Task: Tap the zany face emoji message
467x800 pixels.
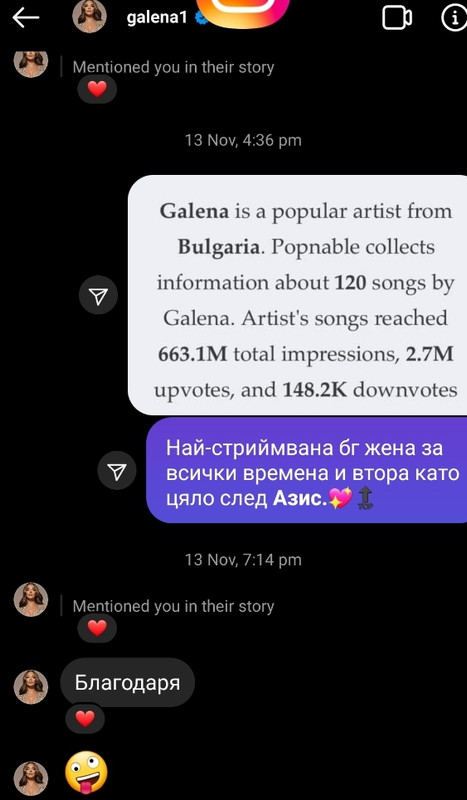Action: click(87, 771)
